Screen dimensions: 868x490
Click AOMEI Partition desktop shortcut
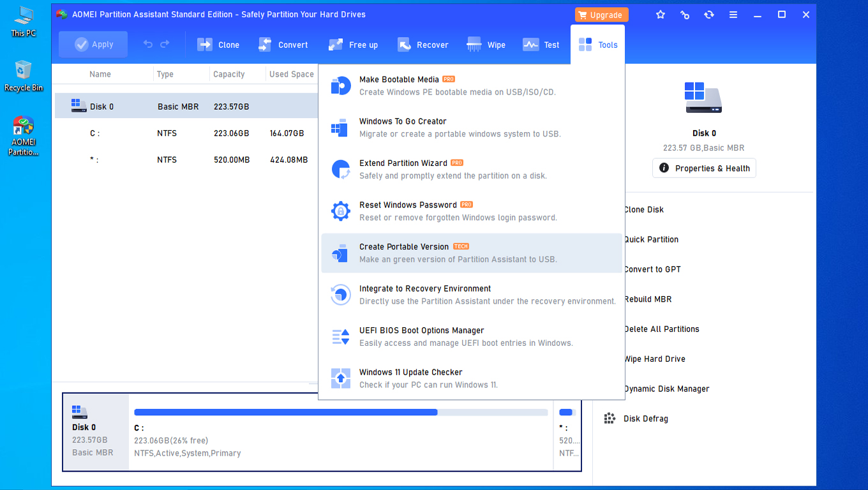coord(24,136)
